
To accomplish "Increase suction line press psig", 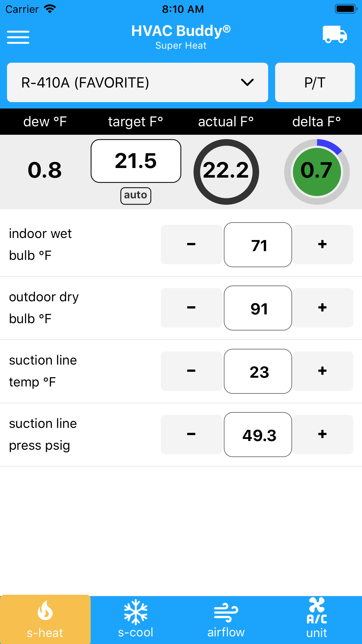I will 322,434.
